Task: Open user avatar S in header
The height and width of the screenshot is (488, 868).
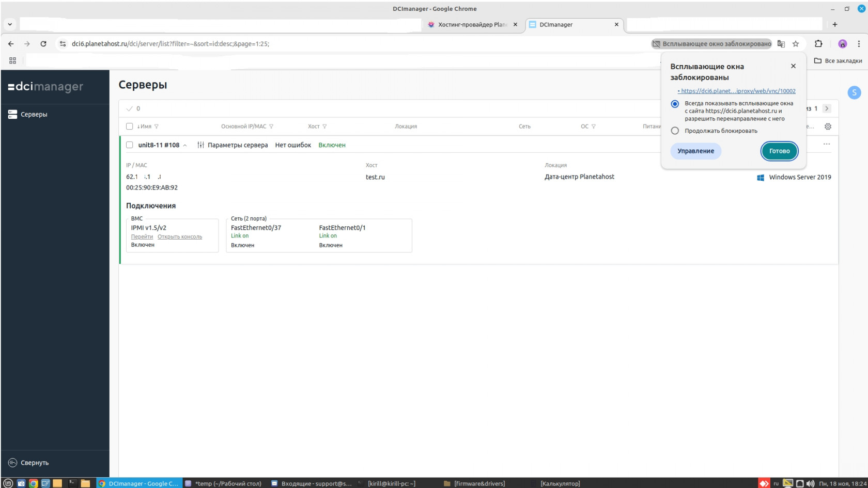Action: (x=854, y=92)
